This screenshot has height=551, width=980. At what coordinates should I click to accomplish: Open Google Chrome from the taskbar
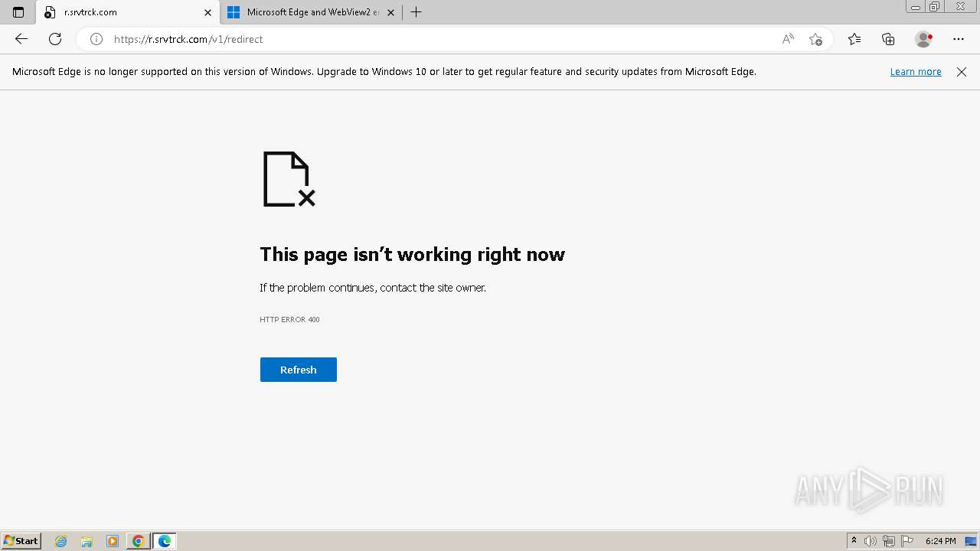pos(138,541)
